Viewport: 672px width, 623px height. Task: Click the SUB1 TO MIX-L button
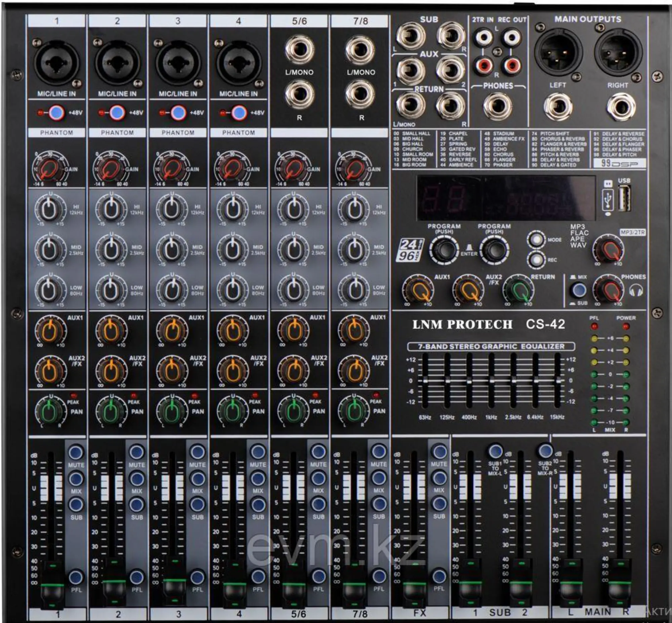click(495, 451)
